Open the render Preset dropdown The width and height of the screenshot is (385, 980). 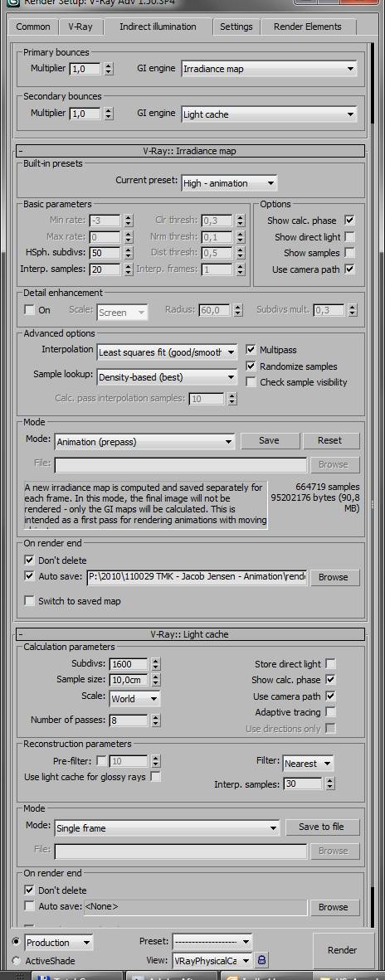[212, 941]
